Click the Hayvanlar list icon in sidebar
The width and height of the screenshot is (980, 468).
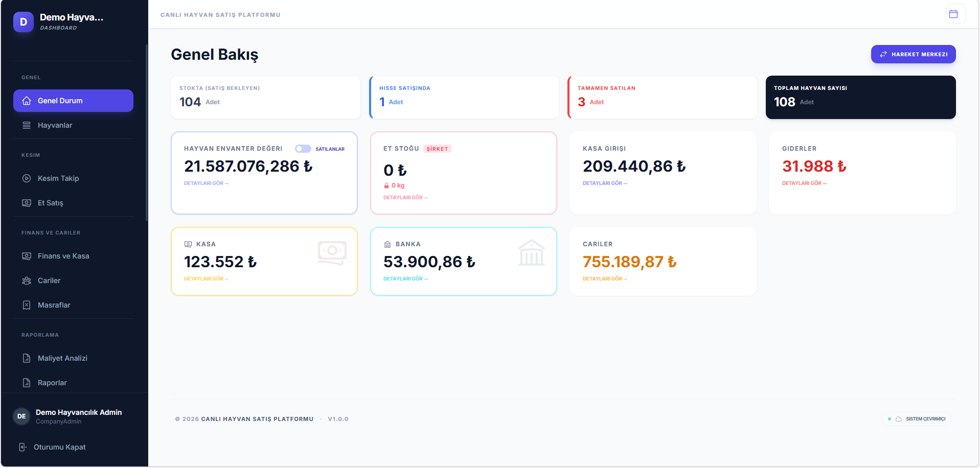pos(27,125)
